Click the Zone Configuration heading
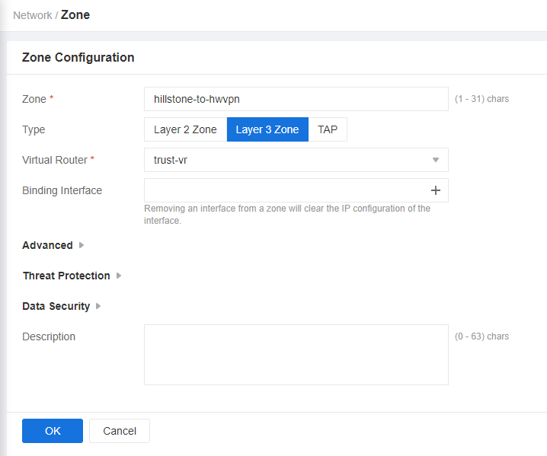Viewport: 547px width, 456px height. pos(78,57)
